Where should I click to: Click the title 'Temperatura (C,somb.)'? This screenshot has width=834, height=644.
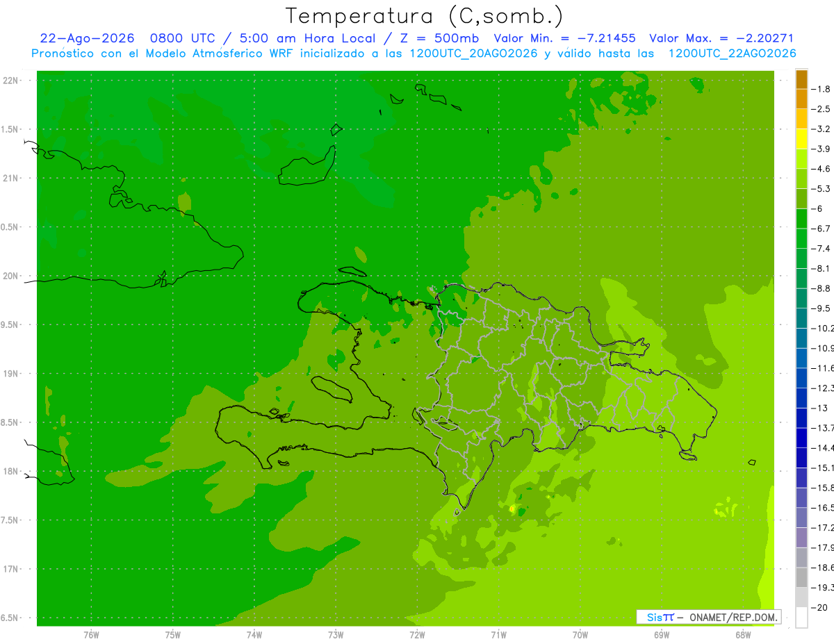[x=425, y=16]
